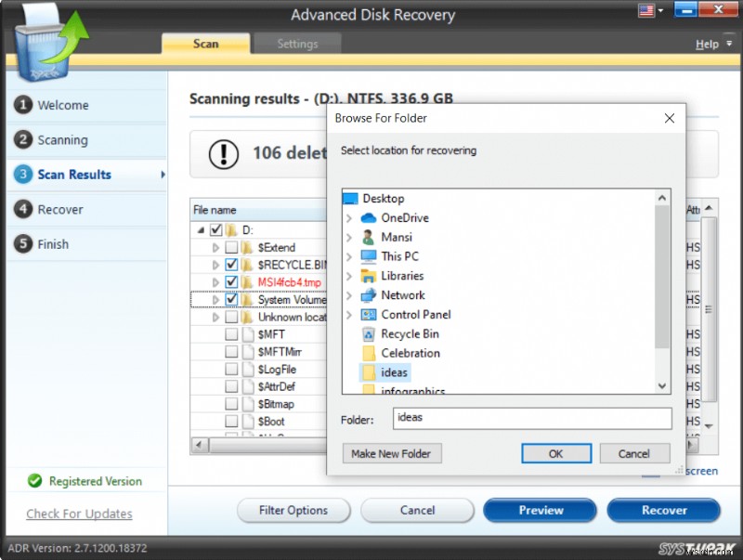Toggle the $Extend checkbox
This screenshot has width=743, height=560.
(231, 247)
